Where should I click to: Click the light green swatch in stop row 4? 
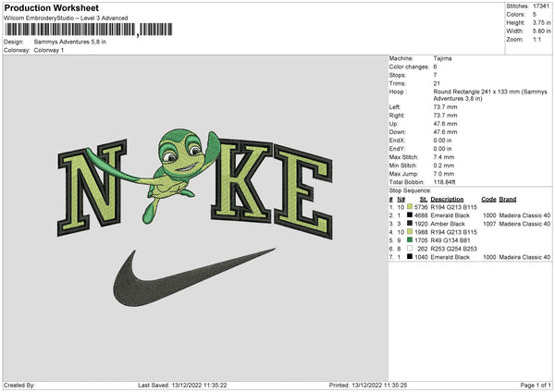coord(410,232)
